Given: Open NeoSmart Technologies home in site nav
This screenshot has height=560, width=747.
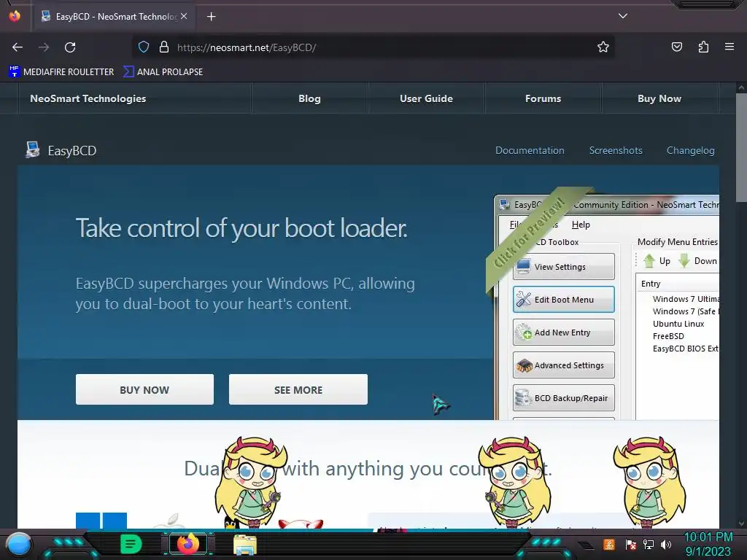Looking at the screenshot, I should [x=88, y=98].
